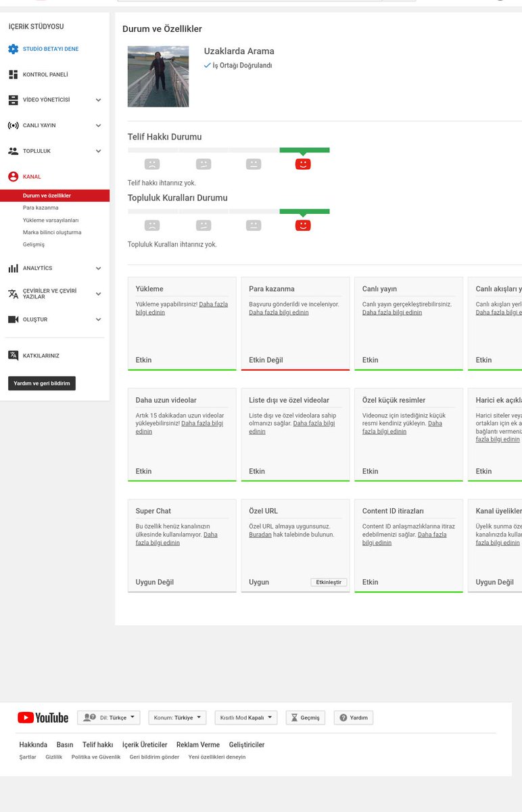The width and height of the screenshot is (522, 812).
Task: Click the red smiley under Topluluk Kuralları Durumu
Action: [x=303, y=225]
